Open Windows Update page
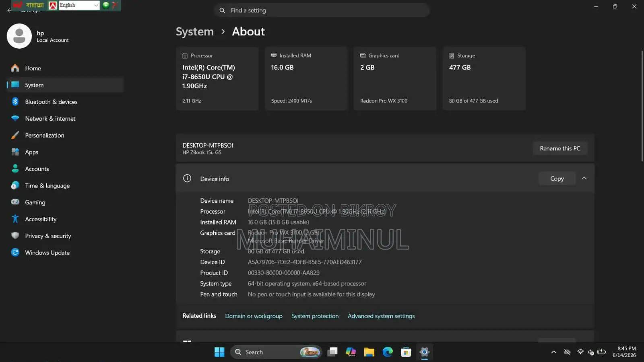The height and width of the screenshot is (362, 644). click(65, 253)
